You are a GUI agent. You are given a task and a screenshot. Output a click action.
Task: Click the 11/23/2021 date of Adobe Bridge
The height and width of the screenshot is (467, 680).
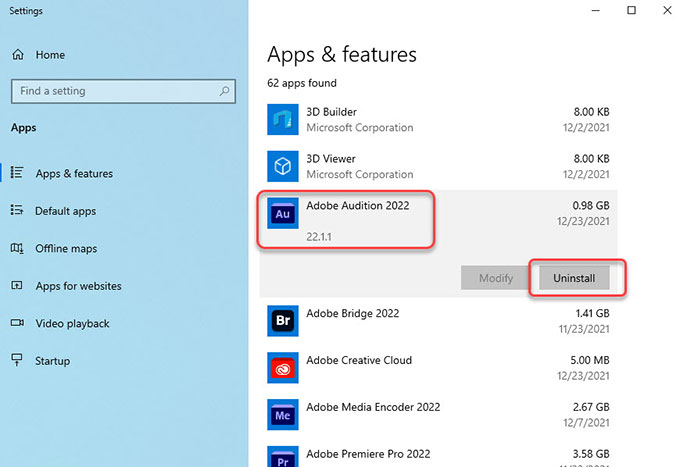pyautogui.click(x=584, y=329)
